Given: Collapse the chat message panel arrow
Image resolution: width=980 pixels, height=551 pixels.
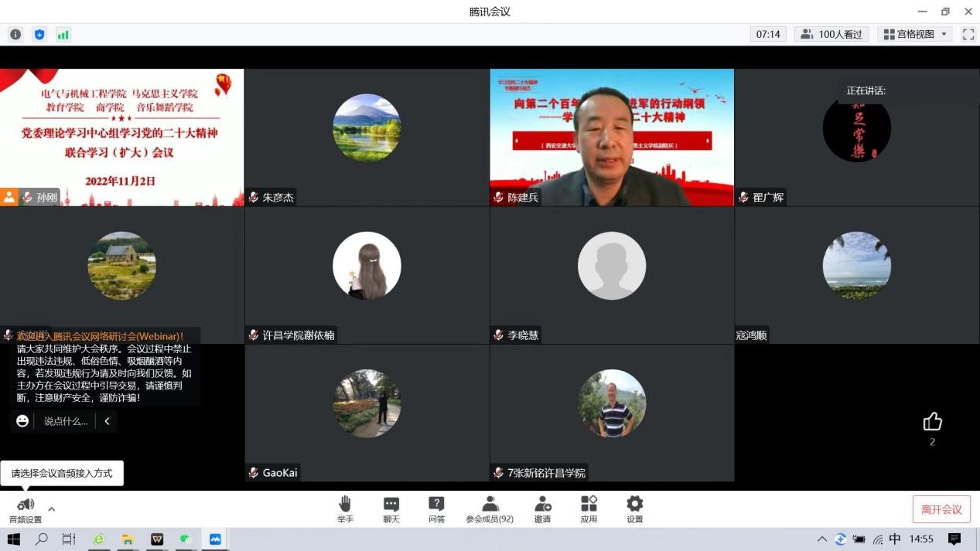Looking at the screenshot, I should tap(107, 421).
